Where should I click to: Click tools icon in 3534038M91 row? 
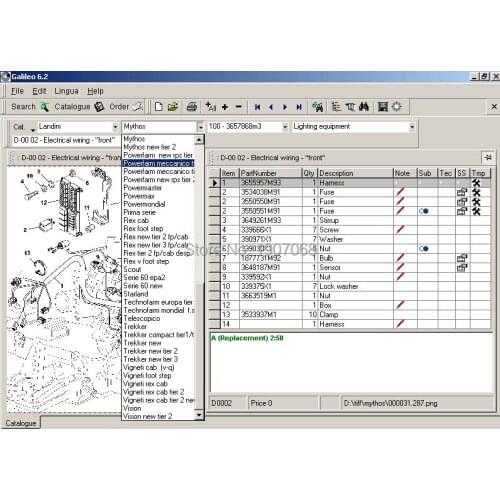point(476,192)
